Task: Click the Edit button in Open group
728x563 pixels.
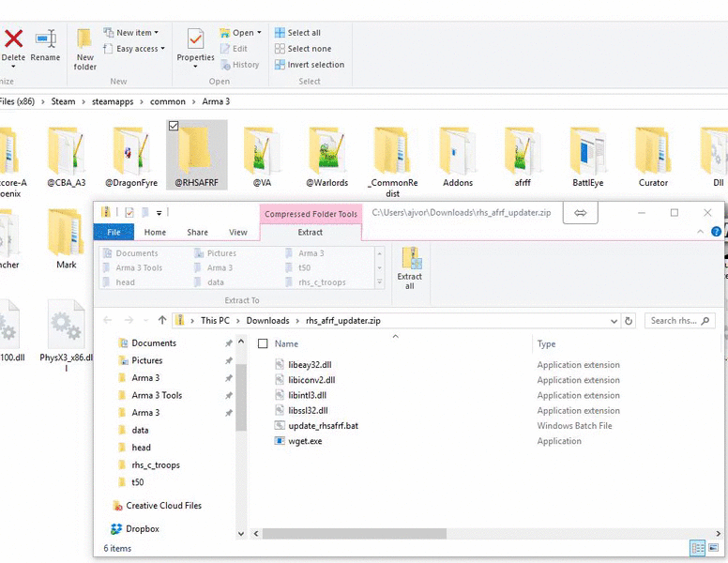Action: [x=234, y=49]
